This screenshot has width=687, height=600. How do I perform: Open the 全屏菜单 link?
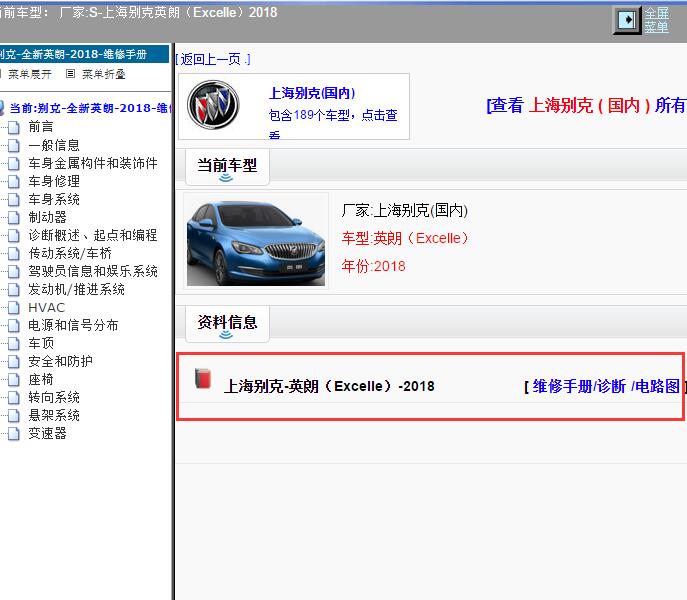(656, 20)
